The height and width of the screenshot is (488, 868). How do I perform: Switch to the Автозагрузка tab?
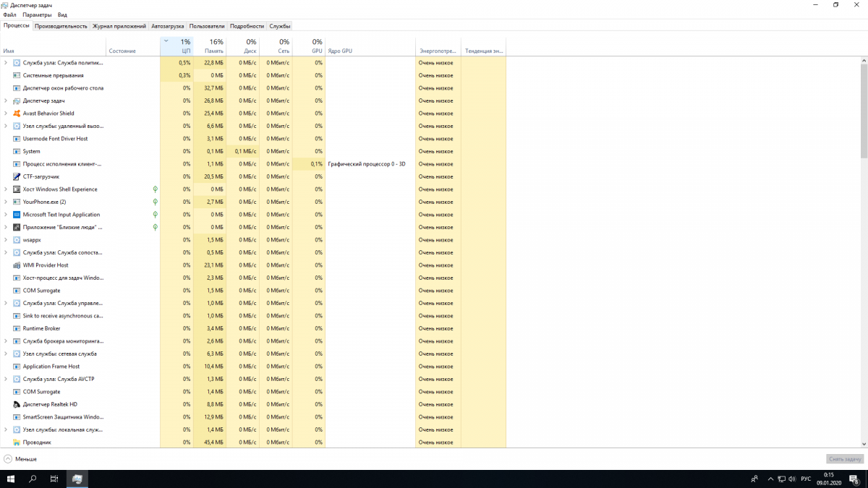click(x=167, y=26)
